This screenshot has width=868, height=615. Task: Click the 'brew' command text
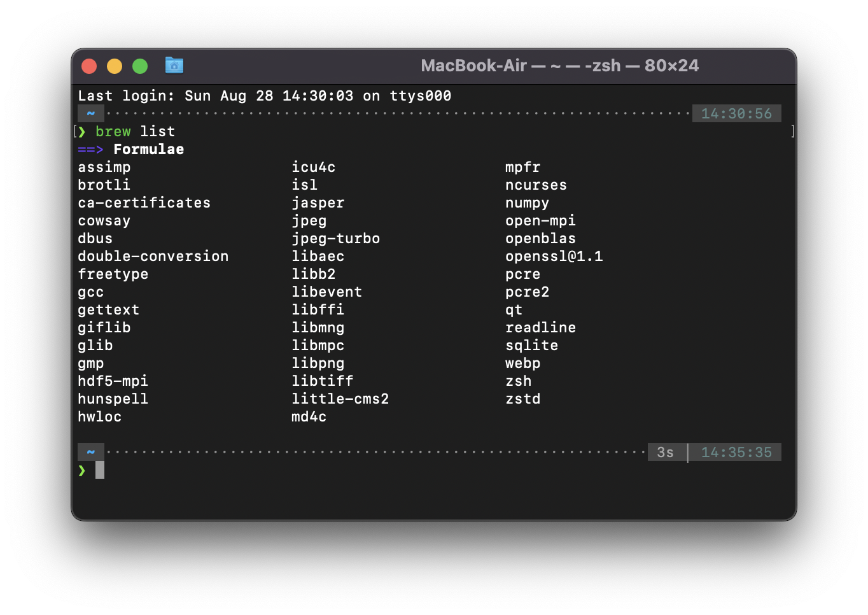pyautogui.click(x=113, y=132)
